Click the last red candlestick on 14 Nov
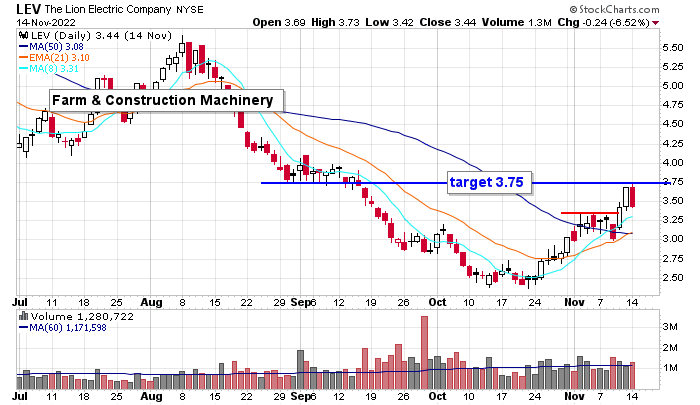 [633, 196]
